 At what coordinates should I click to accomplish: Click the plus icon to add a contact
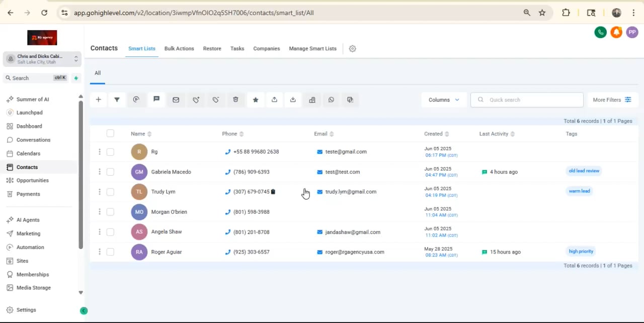coord(99,100)
